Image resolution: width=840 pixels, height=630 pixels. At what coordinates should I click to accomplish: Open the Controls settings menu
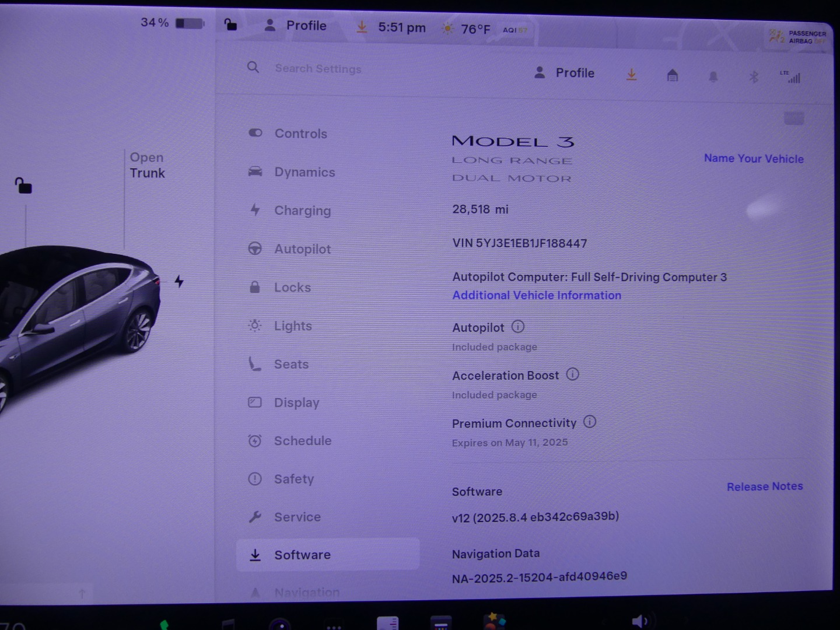coord(300,134)
